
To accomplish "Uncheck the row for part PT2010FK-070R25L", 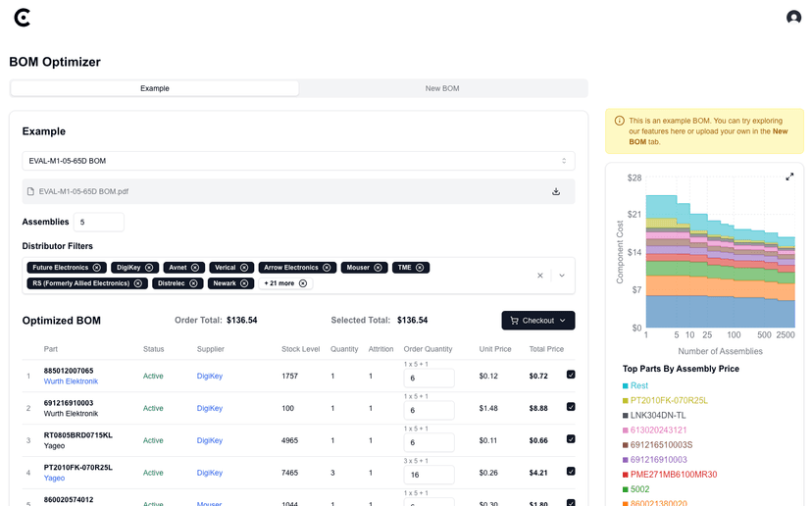I will [571, 472].
